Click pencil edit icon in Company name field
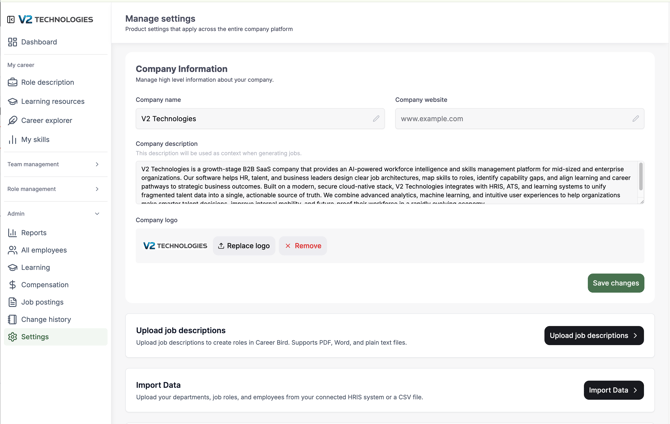The height and width of the screenshot is (424, 670). pos(376,119)
